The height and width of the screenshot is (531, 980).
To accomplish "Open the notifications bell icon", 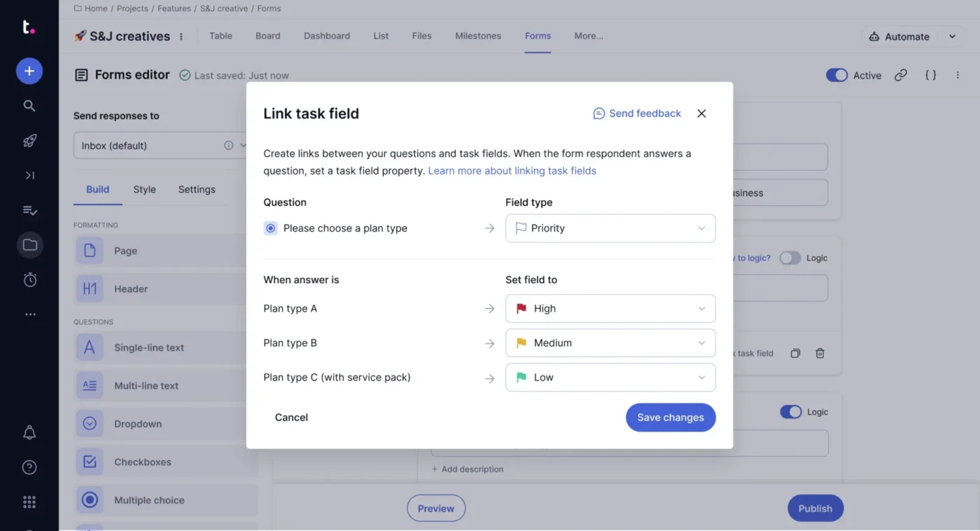I will click(29, 433).
